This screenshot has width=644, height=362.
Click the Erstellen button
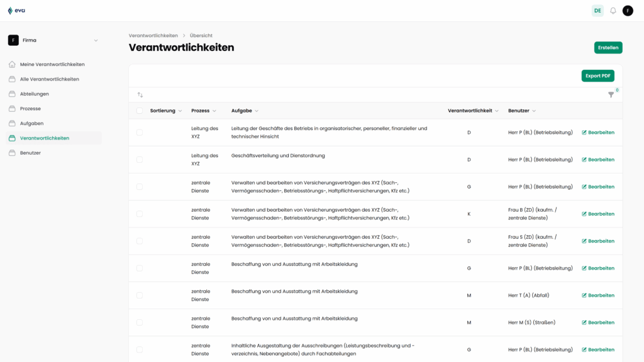click(608, 47)
